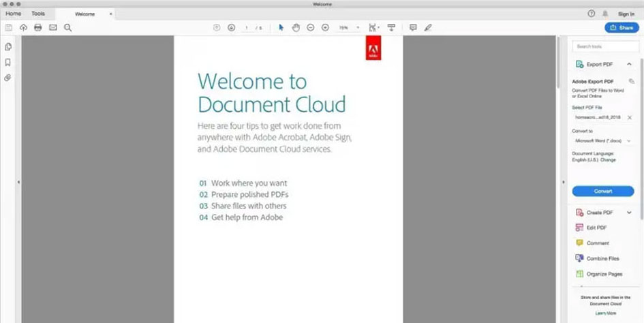Collapse the left navigation pane arrow
Viewport: 644px width, 323px height.
coord(18,182)
